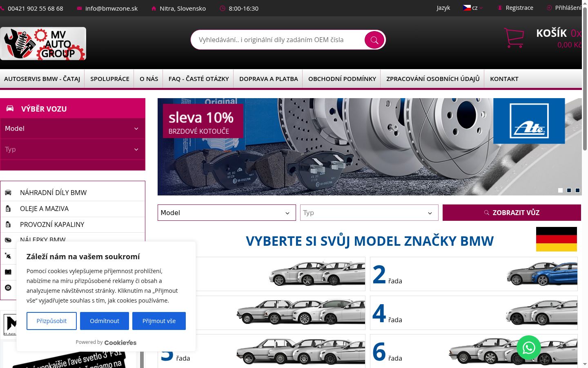
Task: Click the clock opening hours icon
Action: point(223,8)
